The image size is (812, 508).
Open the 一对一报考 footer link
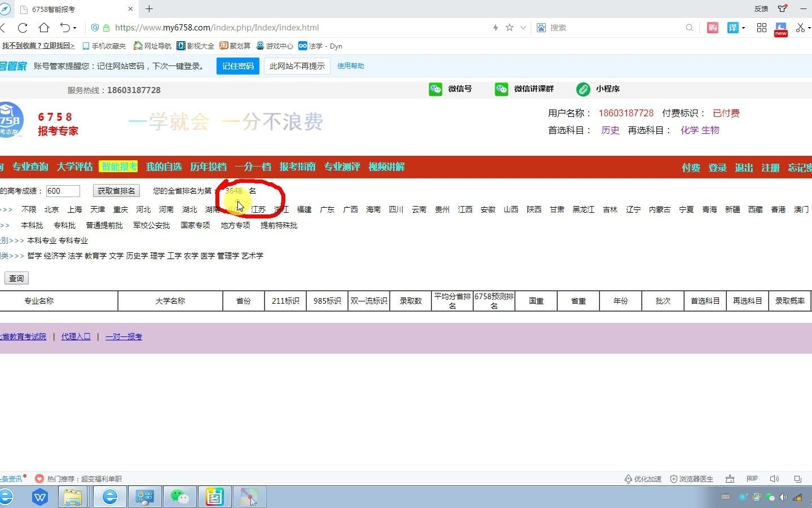point(123,336)
